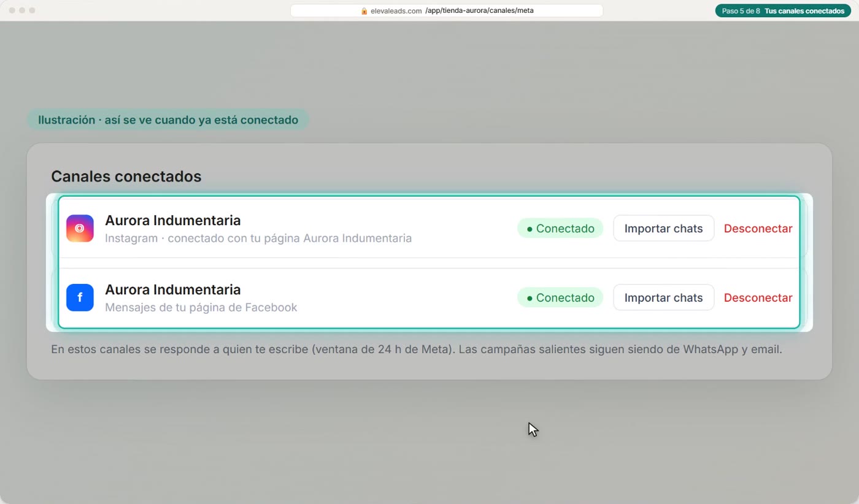
Task: Click the 'Ilustración · así se ve' label
Action: pos(168,120)
